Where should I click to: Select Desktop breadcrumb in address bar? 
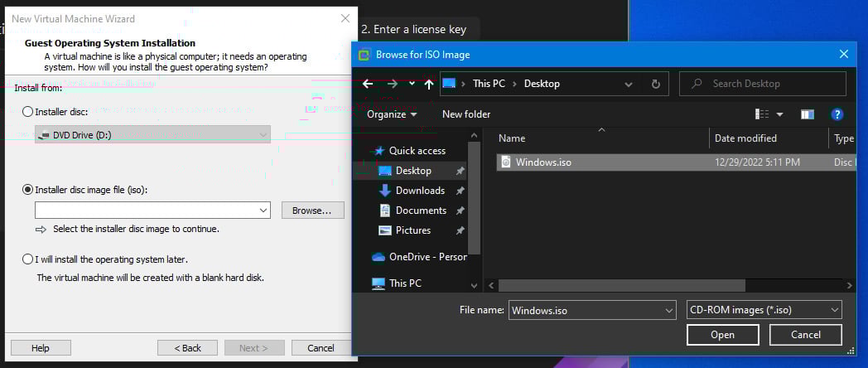[542, 84]
